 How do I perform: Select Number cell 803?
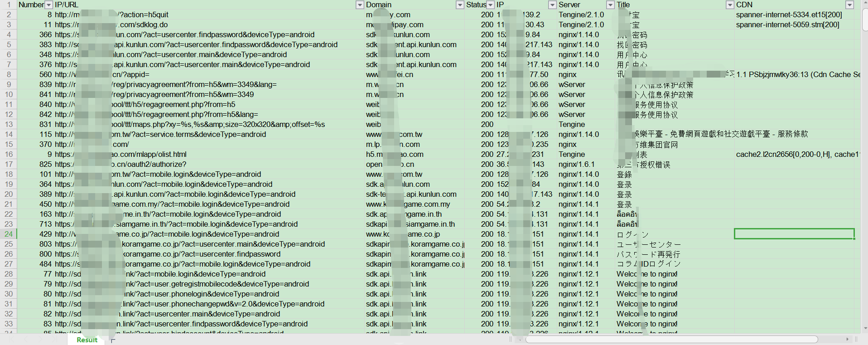point(35,244)
